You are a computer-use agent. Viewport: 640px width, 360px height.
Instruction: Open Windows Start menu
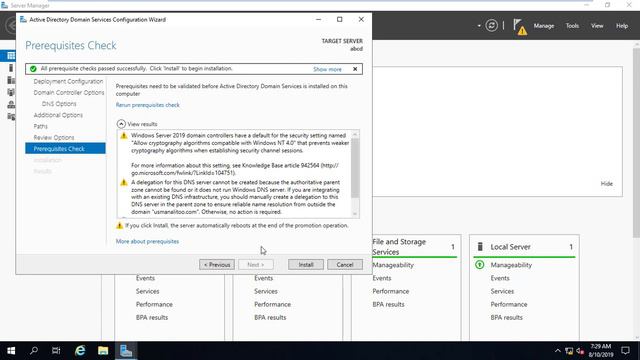[x=11, y=351]
